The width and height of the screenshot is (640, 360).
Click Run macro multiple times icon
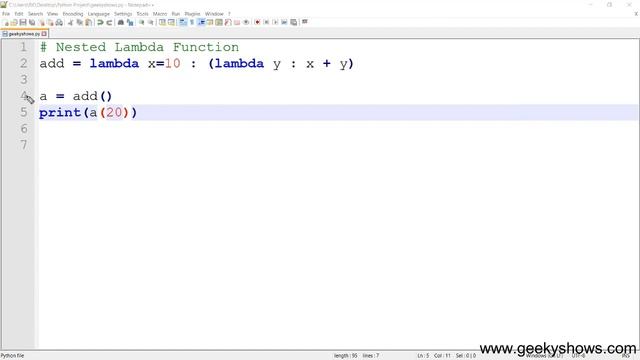pos(284,22)
